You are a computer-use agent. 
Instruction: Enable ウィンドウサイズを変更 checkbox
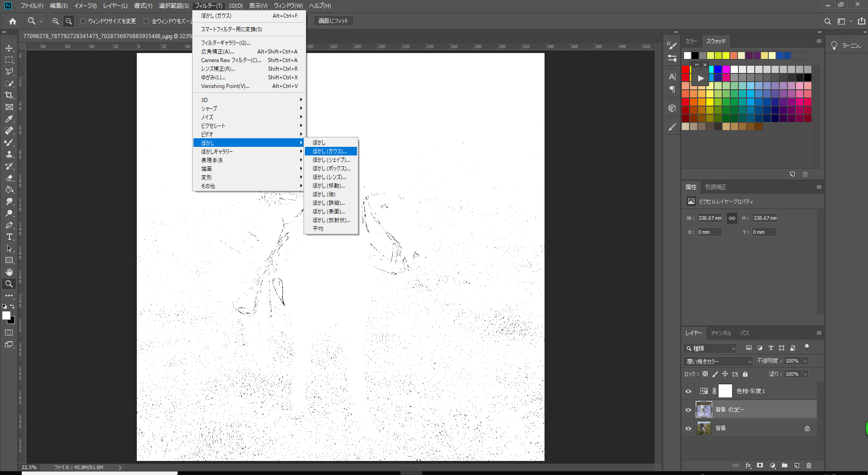click(x=83, y=21)
